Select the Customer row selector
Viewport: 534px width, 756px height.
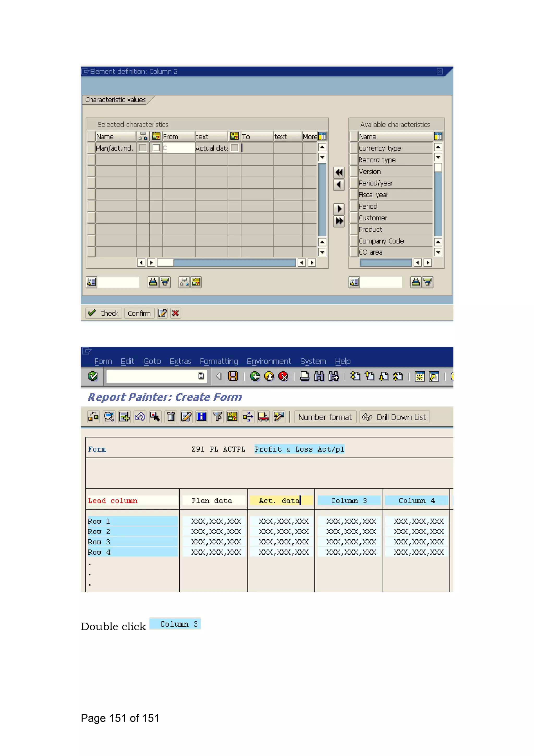[354, 218]
